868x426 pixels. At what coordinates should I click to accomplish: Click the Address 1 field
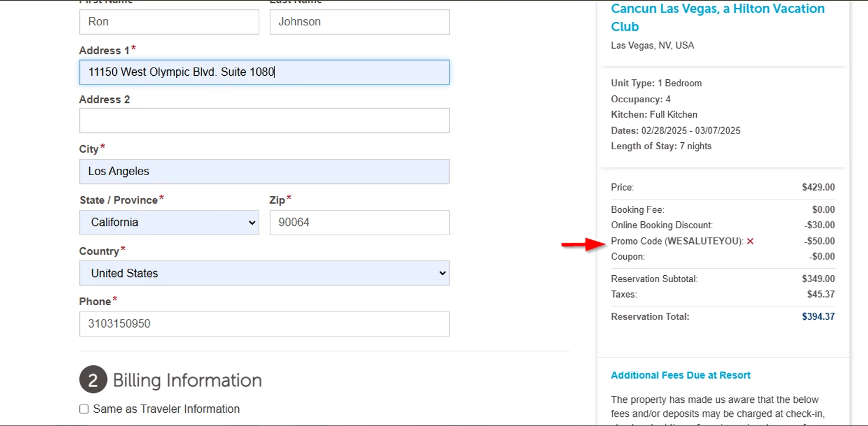pyautogui.click(x=264, y=72)
